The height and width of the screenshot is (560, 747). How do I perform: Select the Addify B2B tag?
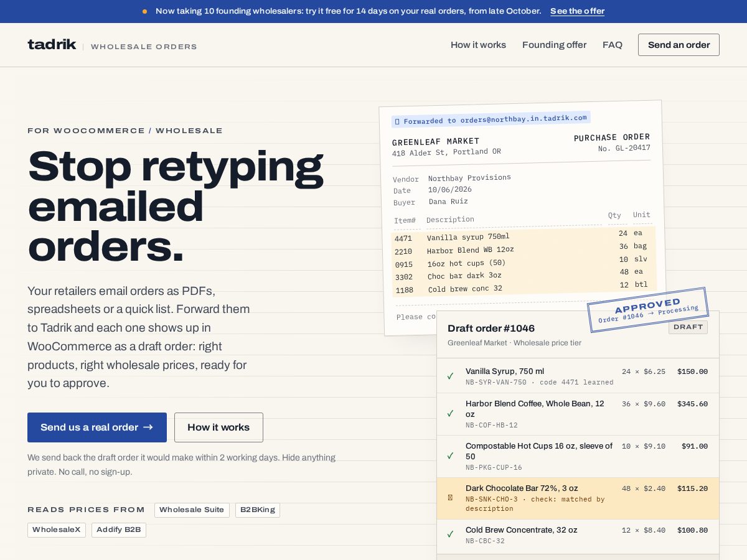pyautogui.click(x=119, y=530)
